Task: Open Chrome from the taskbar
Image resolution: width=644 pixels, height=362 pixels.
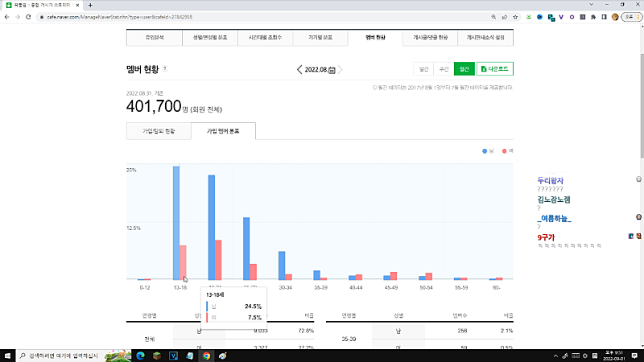Action: coord(206,355)
